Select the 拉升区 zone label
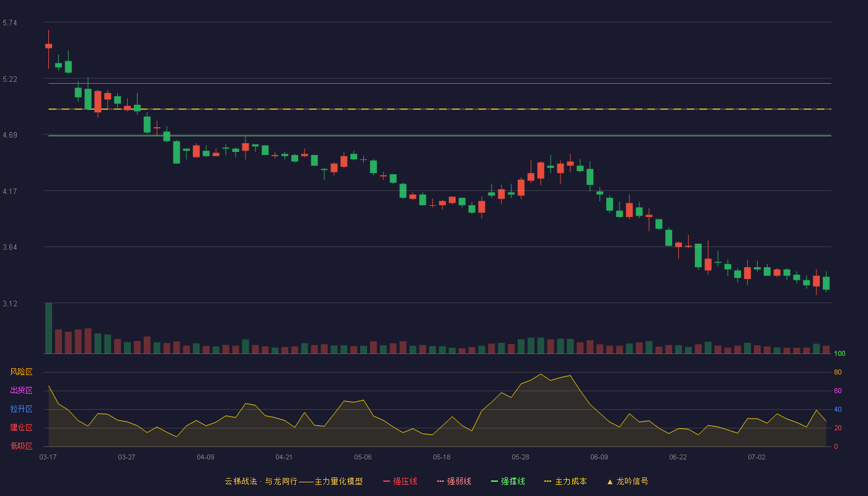Viewport: 868px width, 496px height. [x=21, y=409]
